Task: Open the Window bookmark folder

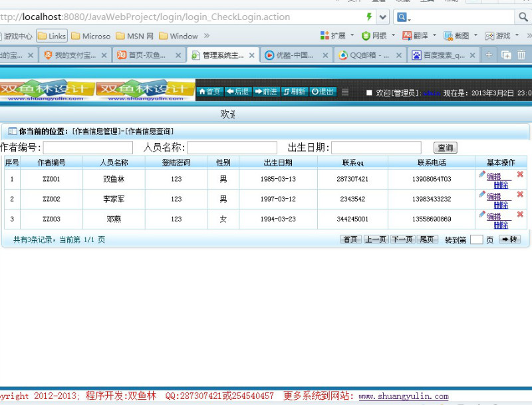Action: 178,36
